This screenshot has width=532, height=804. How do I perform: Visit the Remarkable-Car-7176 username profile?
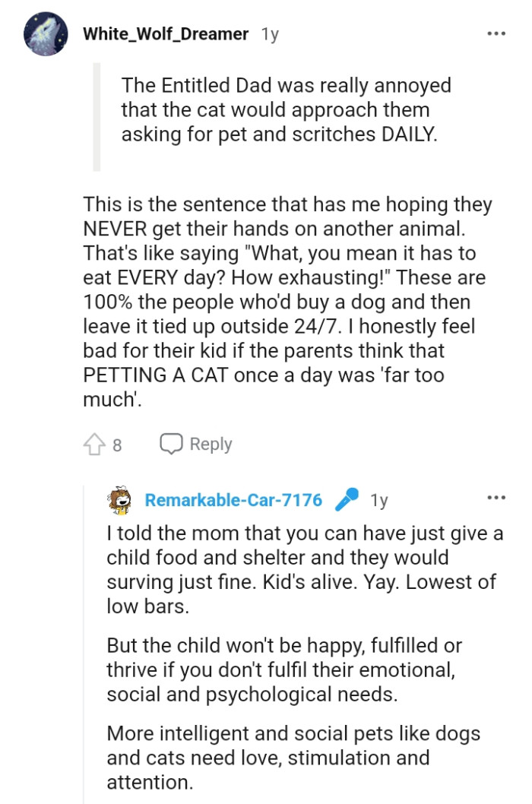pos(233,500)
